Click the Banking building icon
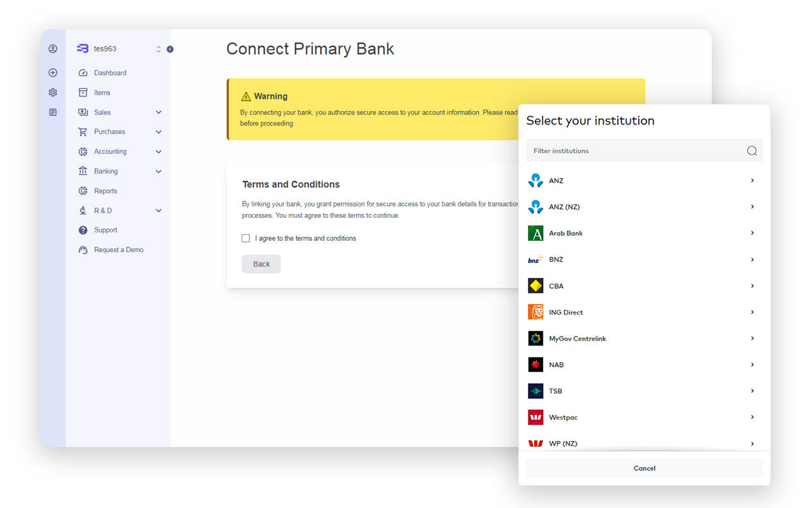The width and height of the screenshot is (812, 508). [x=83, y=171]
